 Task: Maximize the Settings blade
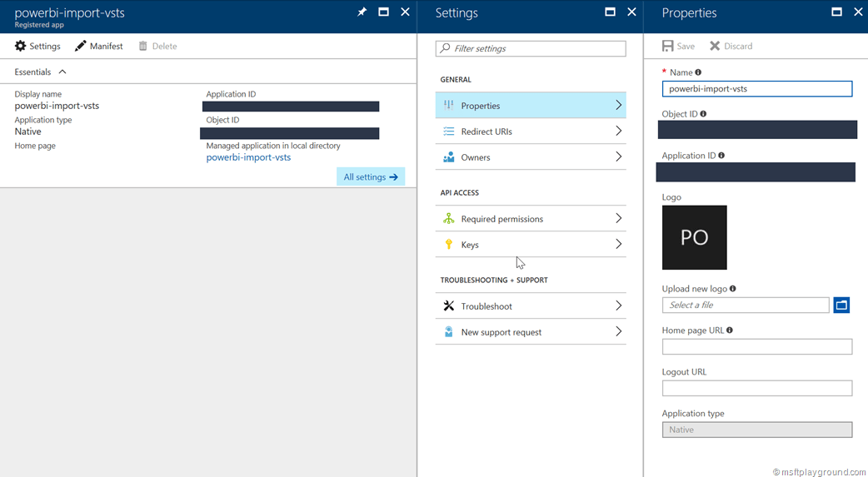[610, 12]
